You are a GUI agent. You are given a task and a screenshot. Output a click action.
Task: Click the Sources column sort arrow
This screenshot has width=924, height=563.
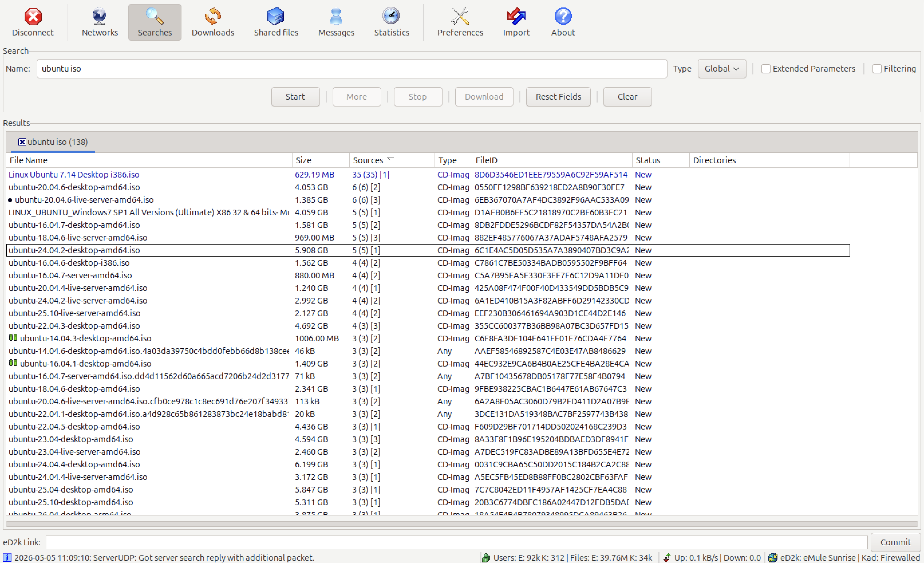390,159
